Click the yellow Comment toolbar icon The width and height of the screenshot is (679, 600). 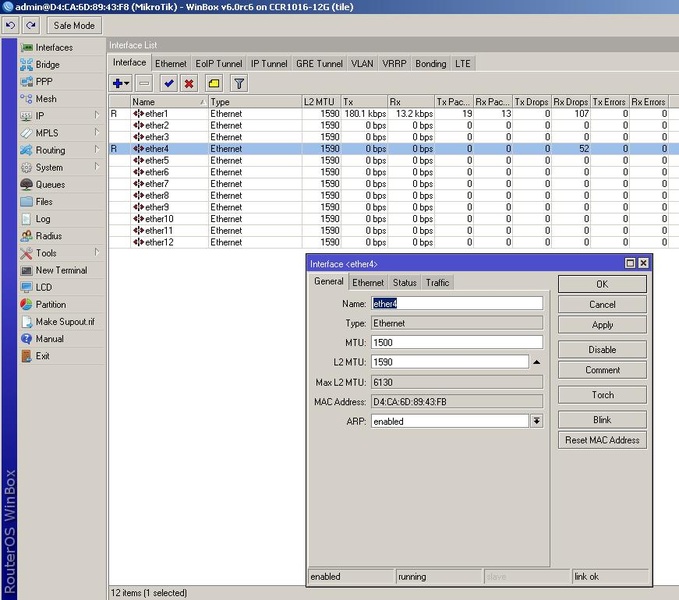click(214, 83)
